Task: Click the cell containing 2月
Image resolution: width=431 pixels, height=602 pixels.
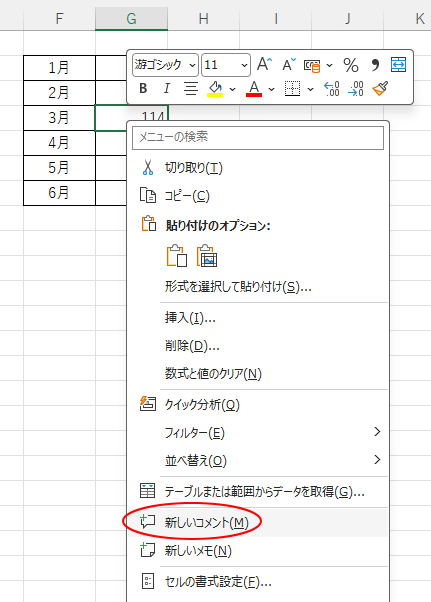Action: (59, 93)
